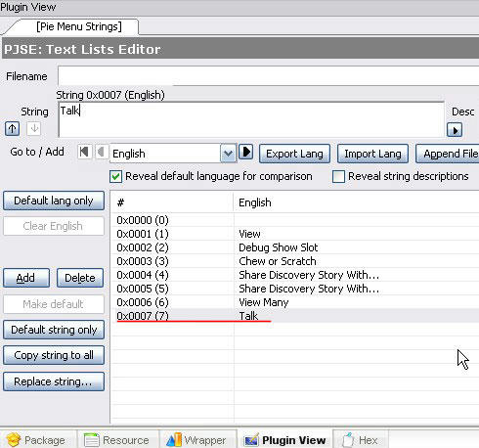
Task: Expand the English language dropdown
Action: click(x=228, y=154)
